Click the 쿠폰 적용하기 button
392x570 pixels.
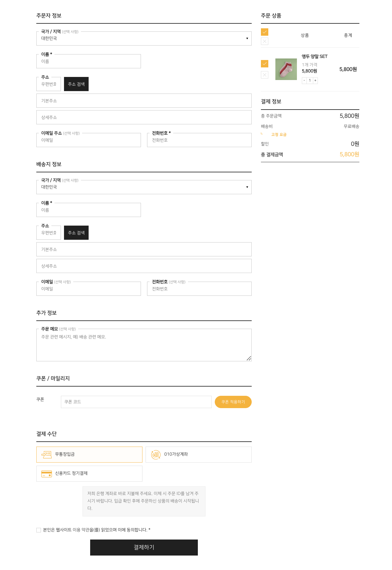point(233,402)
